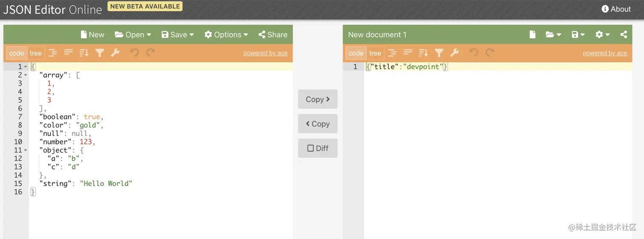This screenshot has height=239, width=644.
Task: Click the compact JSON icon in left editor
Action: click(x=69, y=53)
